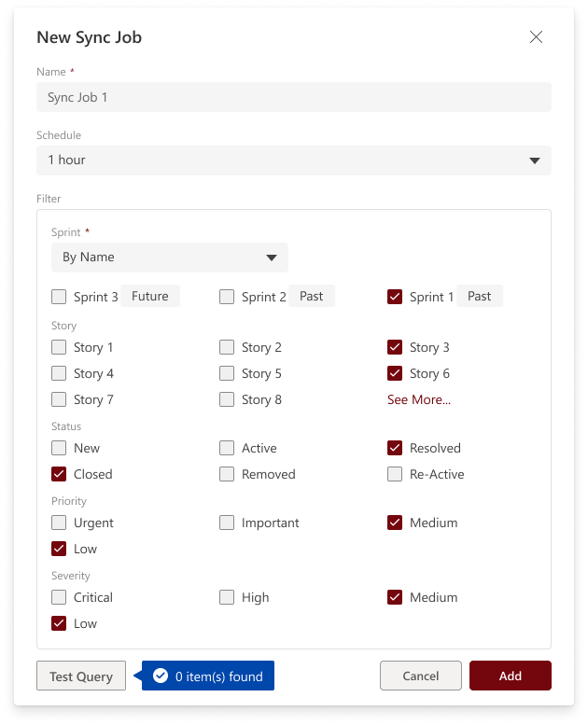Check the Important priority checkbox
The image size is (588, 725).
tap(227, 523)
